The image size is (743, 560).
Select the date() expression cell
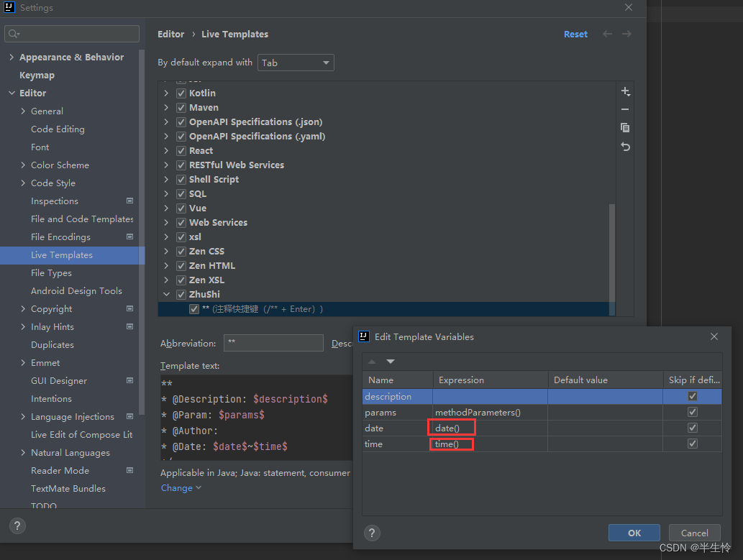click(491, 428)
